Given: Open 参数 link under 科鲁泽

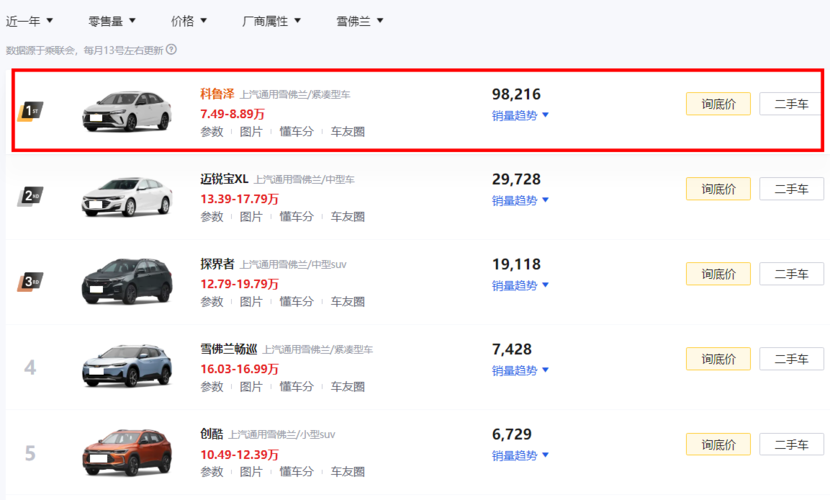Looking at the screenshot, I should (212, 132).
